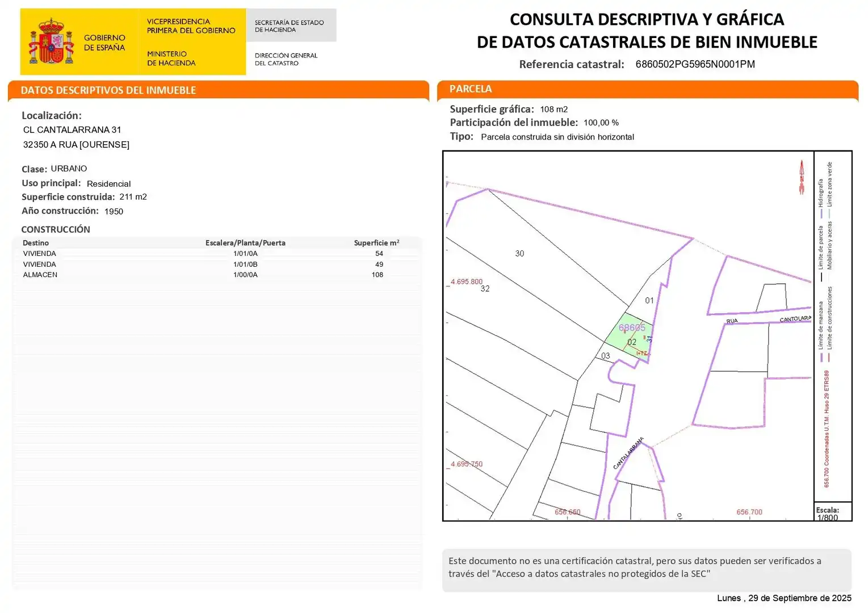This screenshot has height=613, width=868.
Task: Click the 'Superficie construida:' label
Action: click(68, 197)
